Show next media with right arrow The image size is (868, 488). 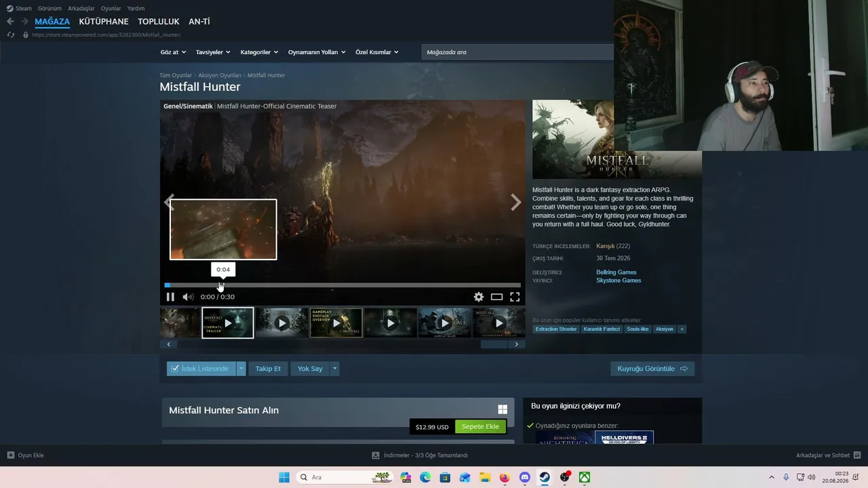click(516, 203)
